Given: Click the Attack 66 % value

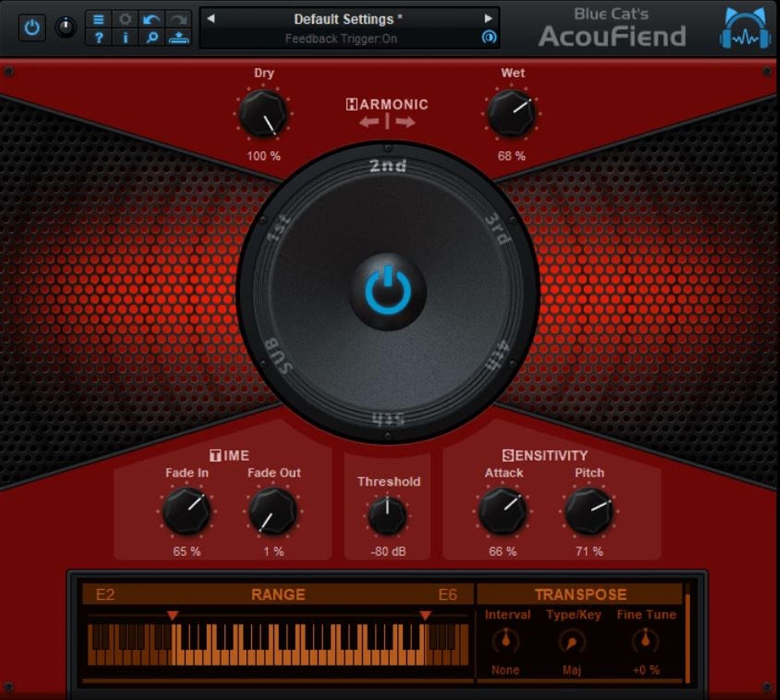Looking at the screenshot, I should 502,552.
